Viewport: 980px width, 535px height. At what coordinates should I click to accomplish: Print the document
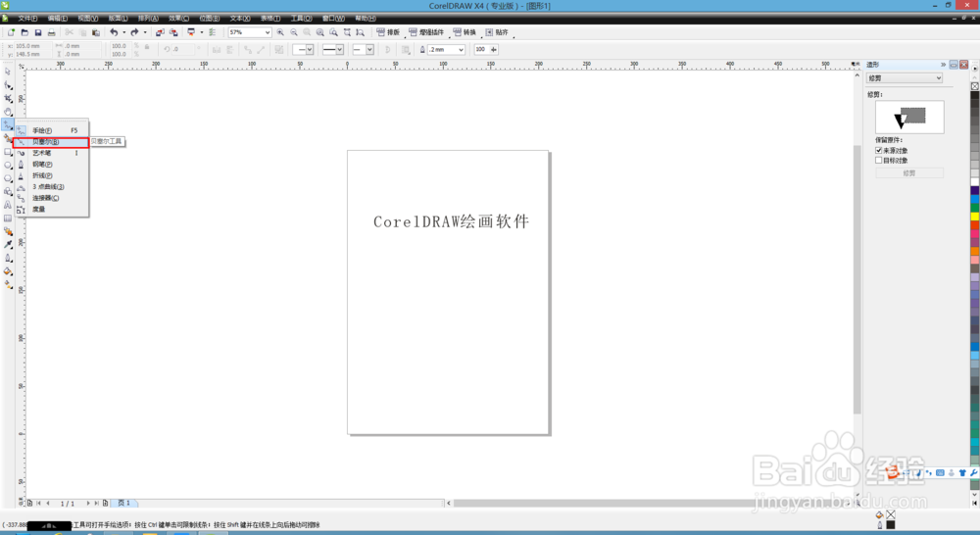click(x=52, y=32)
